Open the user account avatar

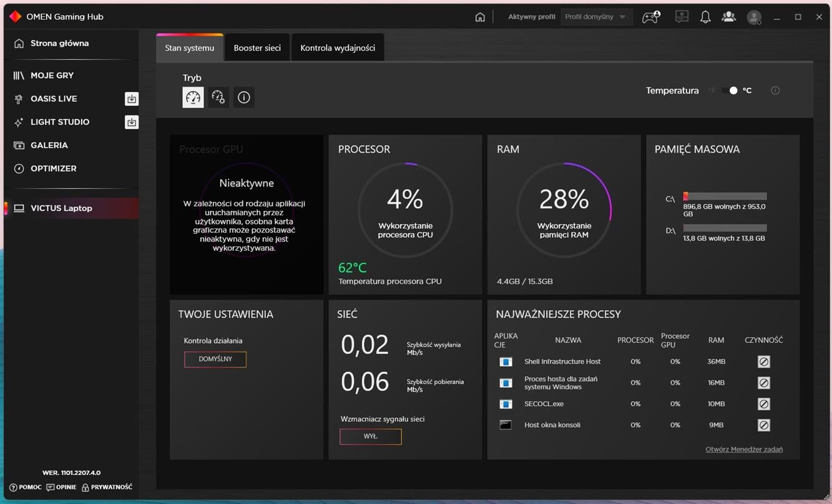(754, 17)
